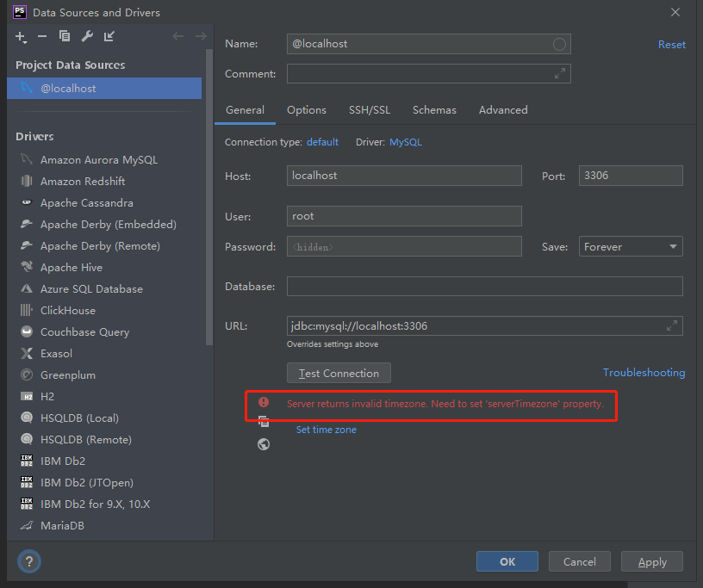Expand the URL field editor
703x588 pixels.
(x=672, y=325)
